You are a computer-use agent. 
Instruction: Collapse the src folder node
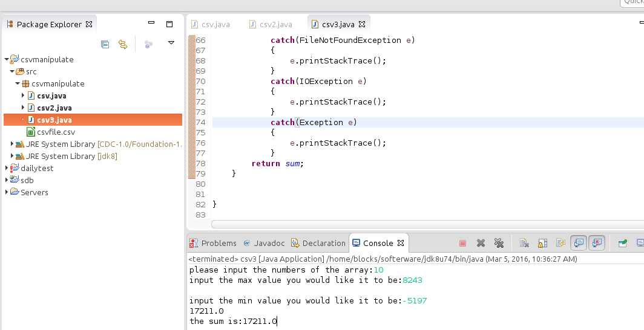coord(12,71)
